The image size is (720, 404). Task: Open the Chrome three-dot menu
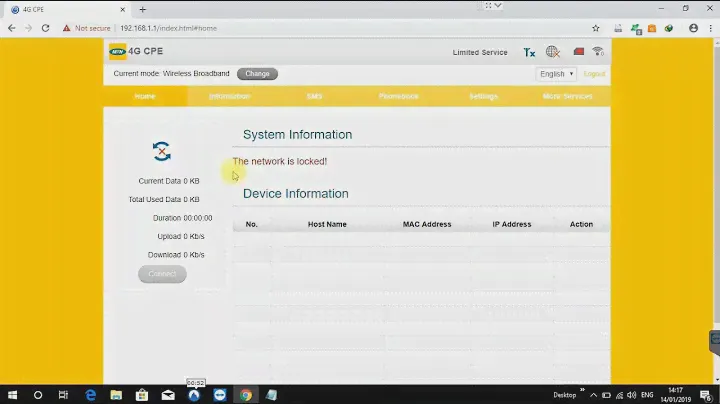pyautogui.click(x=711, y=28)
